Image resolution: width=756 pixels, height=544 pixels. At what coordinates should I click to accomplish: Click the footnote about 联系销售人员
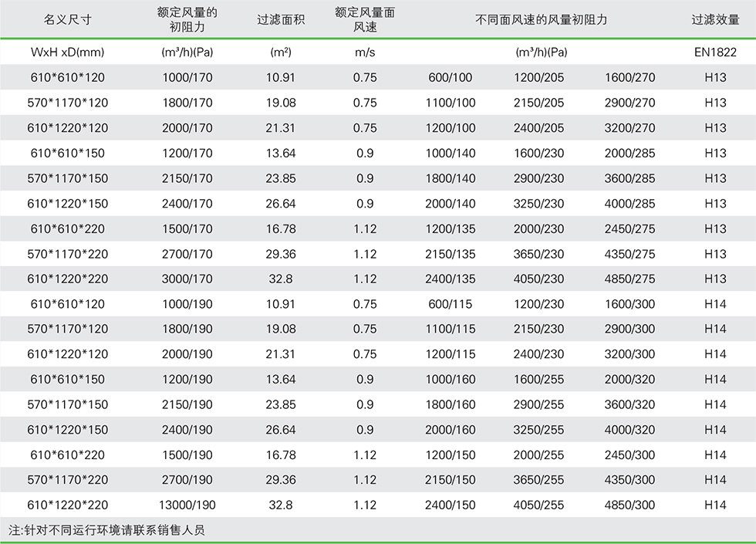pos(106,531)
